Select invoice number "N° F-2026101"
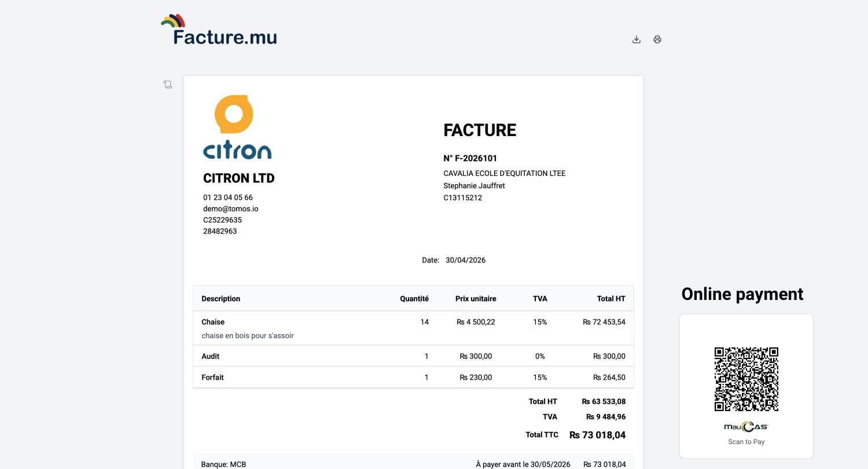Screen dimensions: 868x469 [x=470, y=158]
